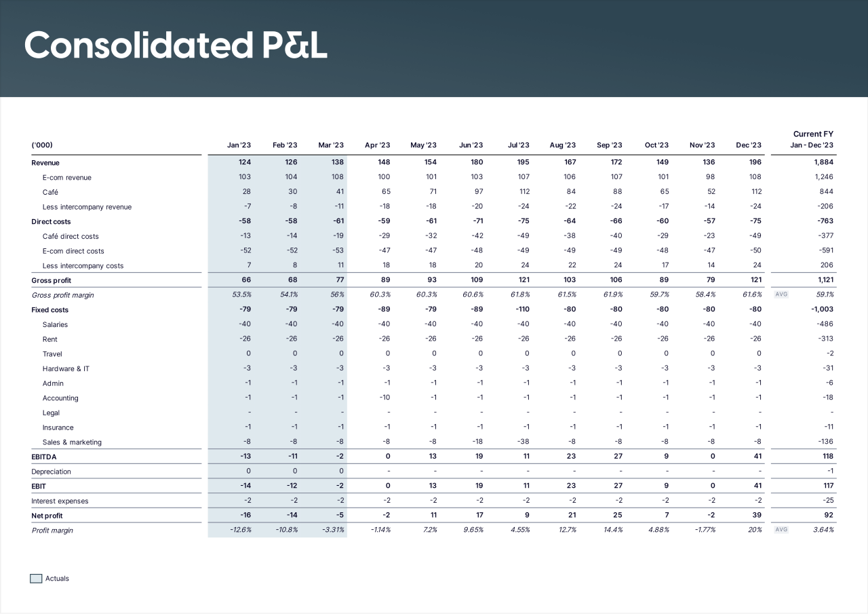This screenshot has width=868, height=614.
Task: Click the Consolidated P&L title
Action: (176, 45)
